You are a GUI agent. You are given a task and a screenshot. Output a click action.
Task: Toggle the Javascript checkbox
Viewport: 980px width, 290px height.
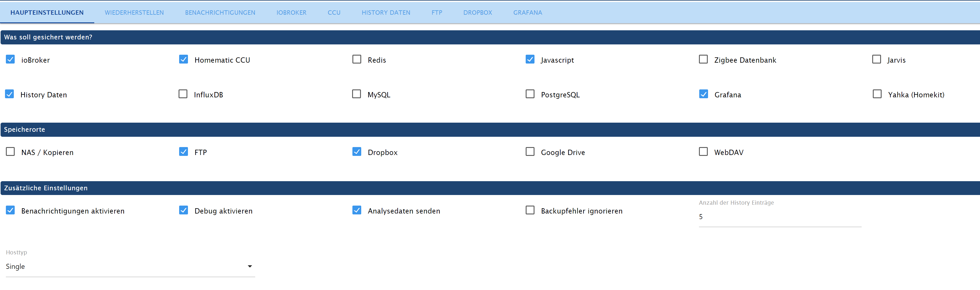[530, 59]
